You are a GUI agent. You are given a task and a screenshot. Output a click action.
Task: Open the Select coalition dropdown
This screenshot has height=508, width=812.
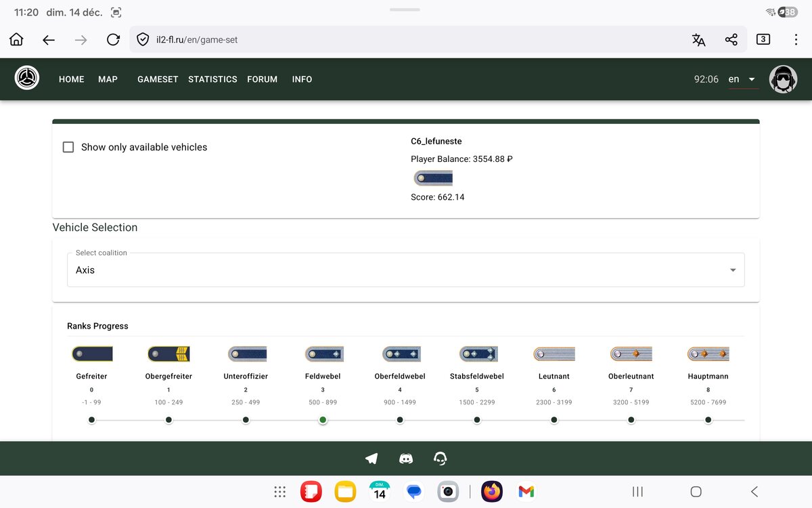tap(406, 270)
